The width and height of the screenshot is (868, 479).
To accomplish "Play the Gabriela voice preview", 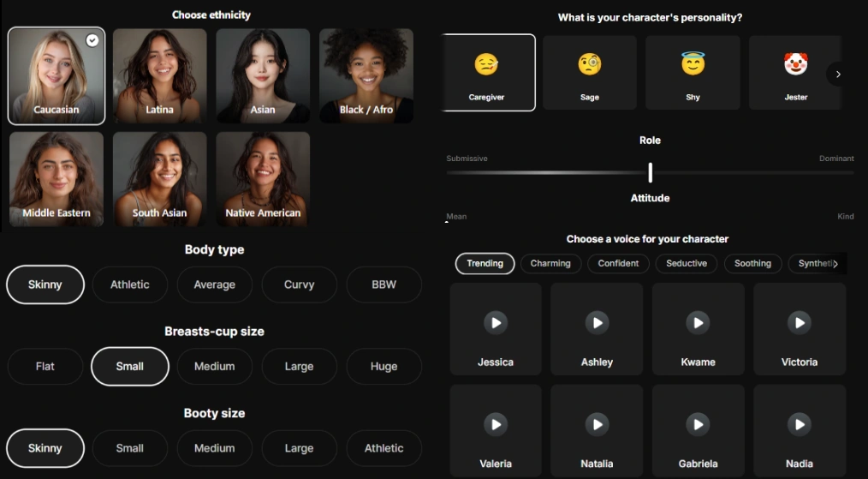I will [x=698, y=424].
